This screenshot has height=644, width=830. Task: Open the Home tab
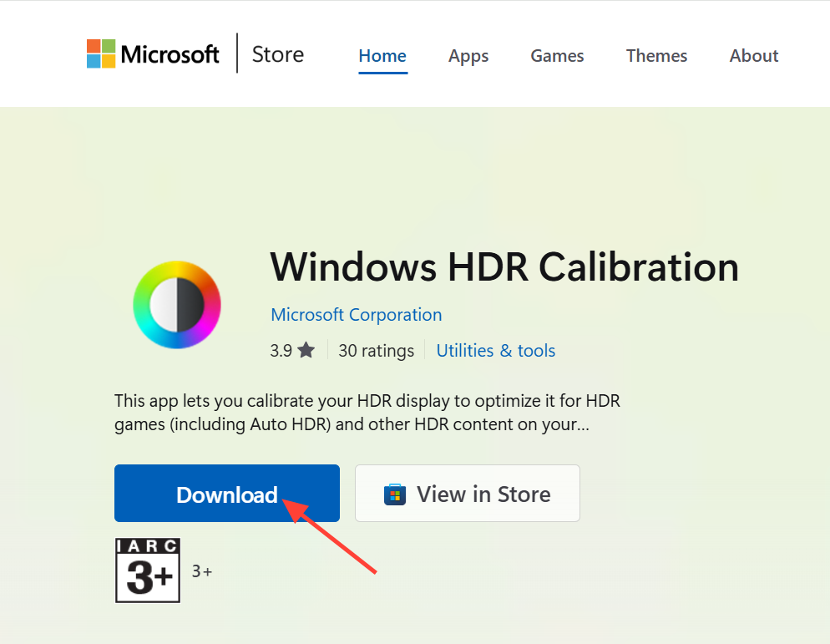[382, 56]
